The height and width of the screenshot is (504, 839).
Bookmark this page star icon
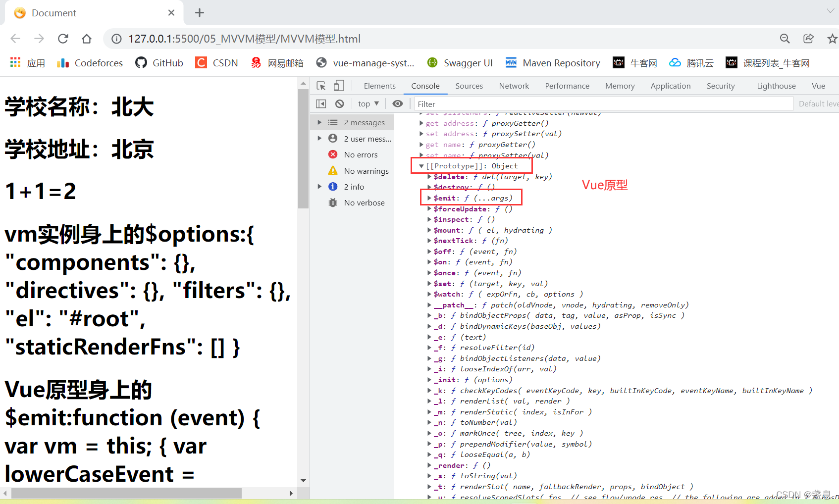pos(832,39)
